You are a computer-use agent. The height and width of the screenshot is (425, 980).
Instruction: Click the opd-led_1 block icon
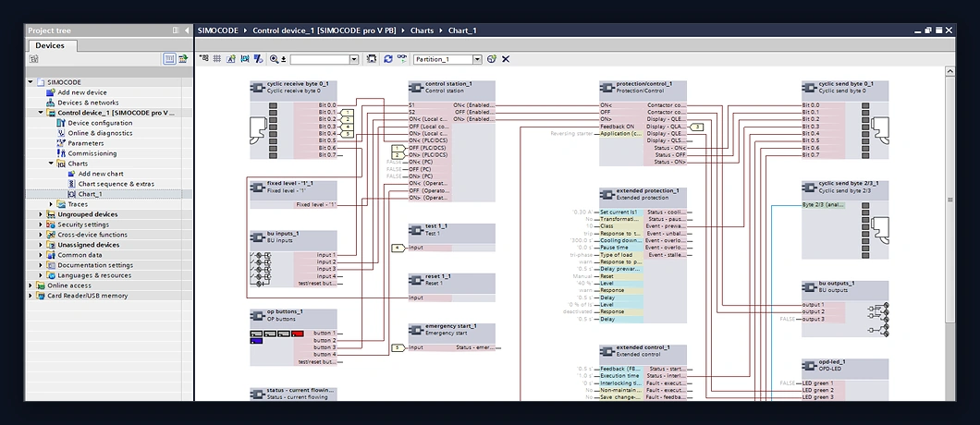tap(810, 366)
